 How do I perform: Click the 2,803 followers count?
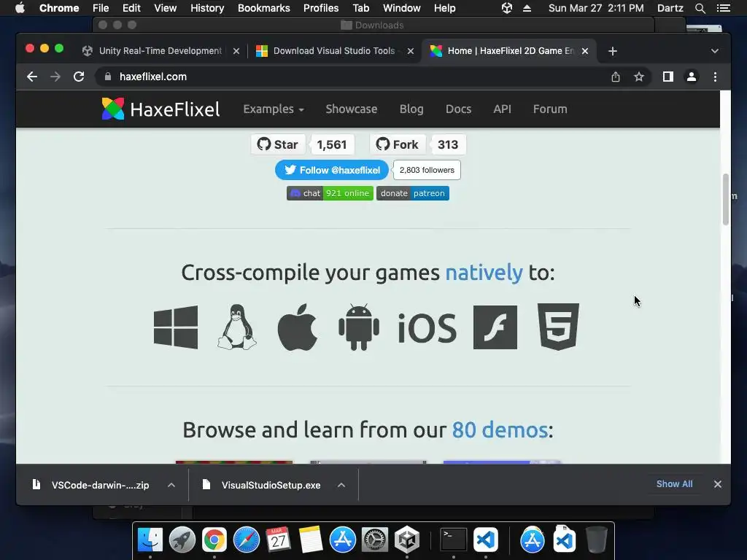tap(427, 170)
